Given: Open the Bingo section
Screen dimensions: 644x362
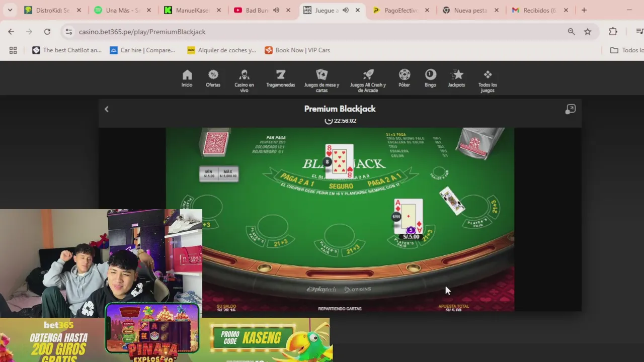Looking at the screenshot, I should pos(430,79).
